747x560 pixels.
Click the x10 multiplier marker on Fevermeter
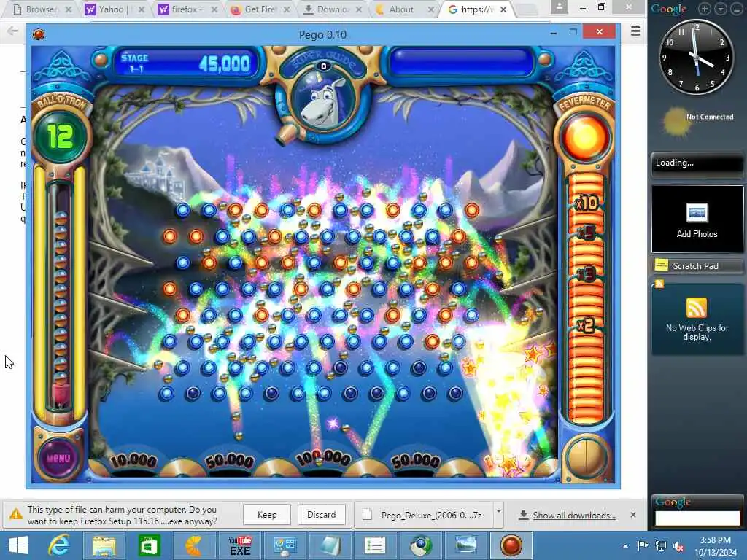pyautogui.click(x=587, y=203)
